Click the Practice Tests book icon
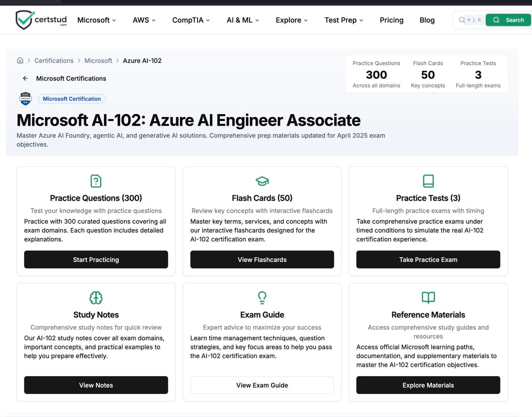This screenshot has width=532, height=417. point(428,181)
